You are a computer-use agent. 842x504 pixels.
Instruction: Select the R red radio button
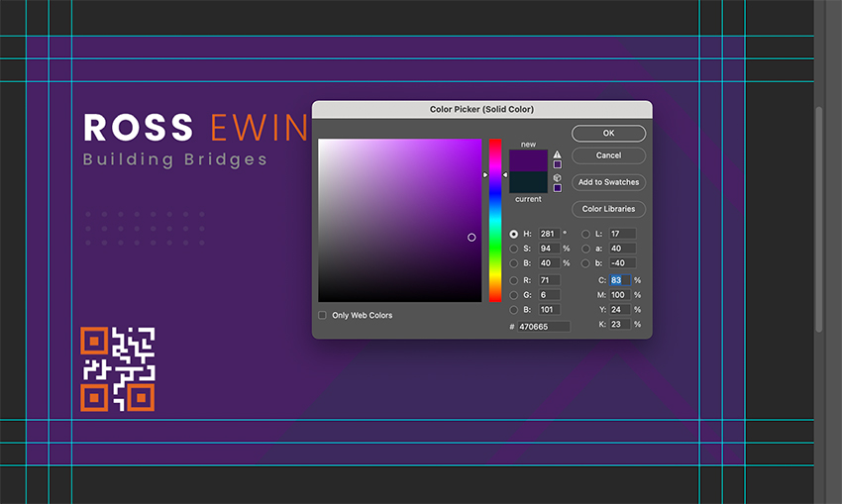point(514,280)
